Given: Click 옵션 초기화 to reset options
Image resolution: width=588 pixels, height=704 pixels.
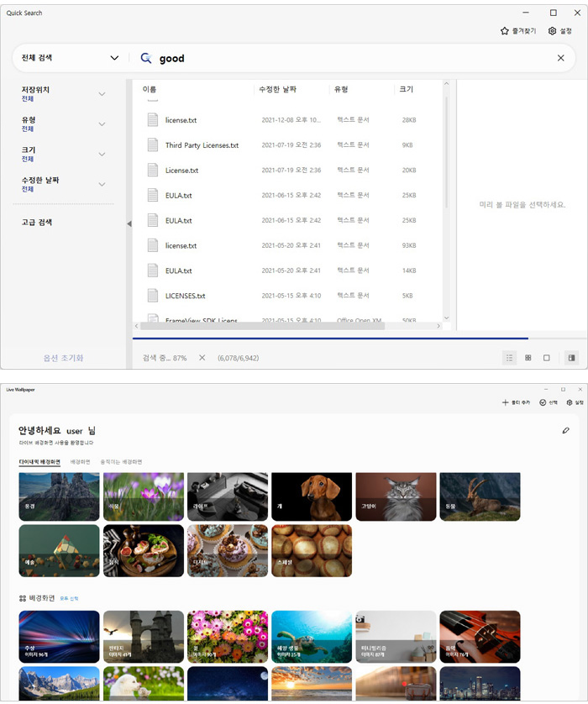Looking at the screenshot, I should pyautogui.click(x=63, y=358).
